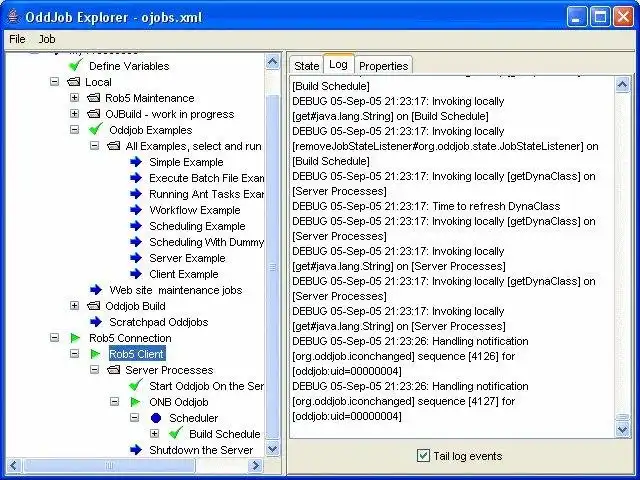Click the tree's horizontal scrollbar thumb

click(109, 465)
